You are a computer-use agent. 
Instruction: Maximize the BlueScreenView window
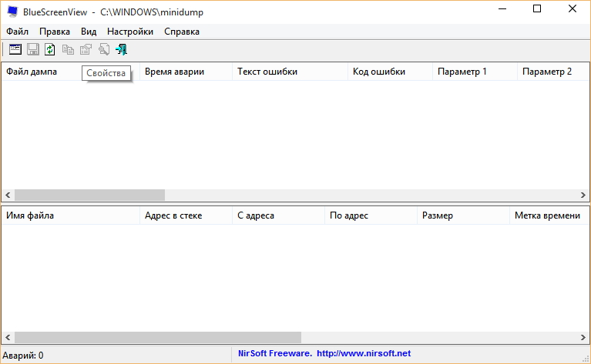click(537, 8)
